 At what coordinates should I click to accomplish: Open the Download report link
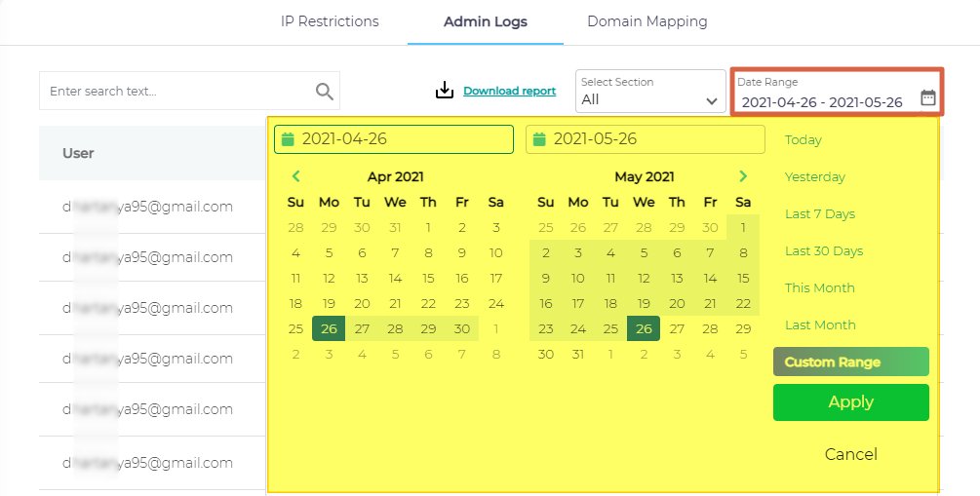(x=509, y=91)
